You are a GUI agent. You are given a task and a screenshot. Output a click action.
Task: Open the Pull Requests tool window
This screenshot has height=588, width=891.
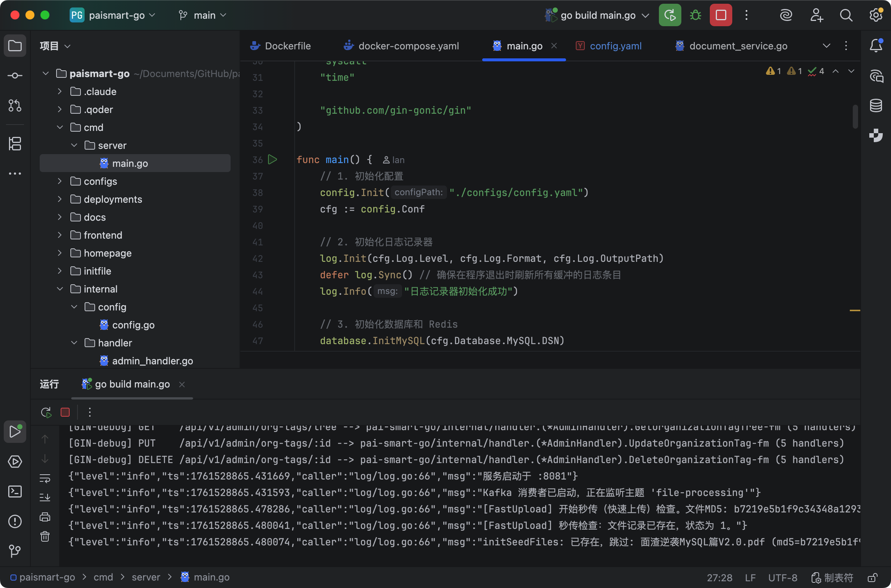coord(15,106)
